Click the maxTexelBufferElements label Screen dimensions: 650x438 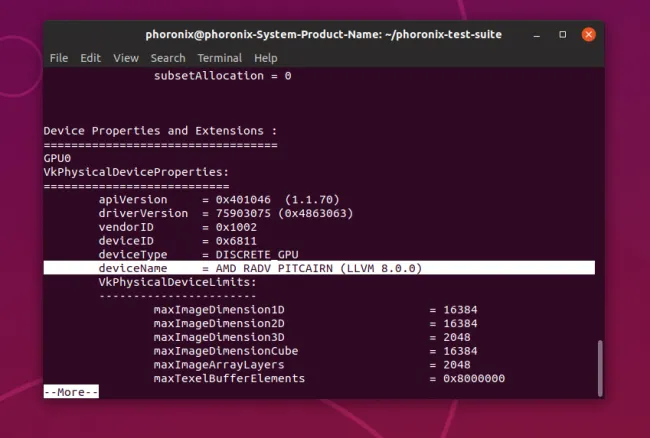229,378
